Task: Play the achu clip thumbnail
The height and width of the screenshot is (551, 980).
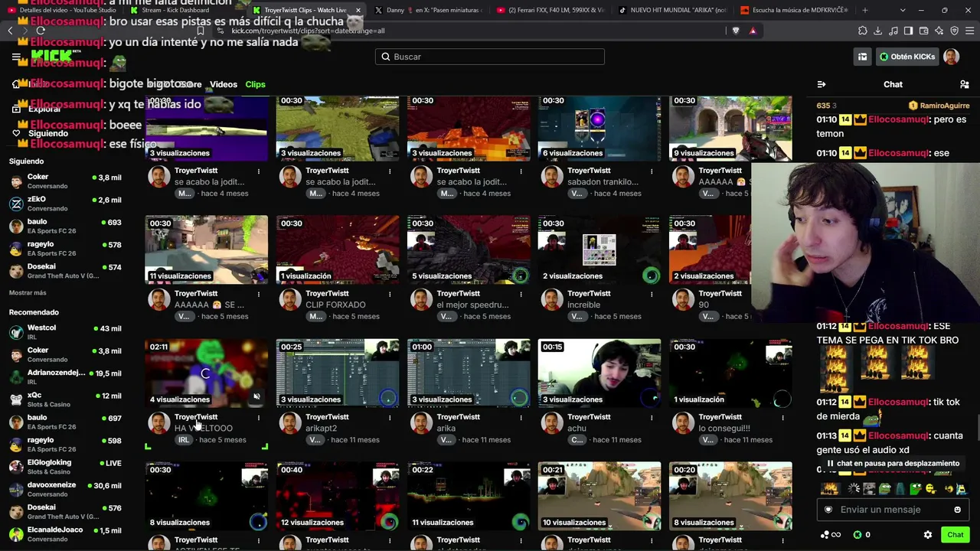Action: [x=599, y=373]
